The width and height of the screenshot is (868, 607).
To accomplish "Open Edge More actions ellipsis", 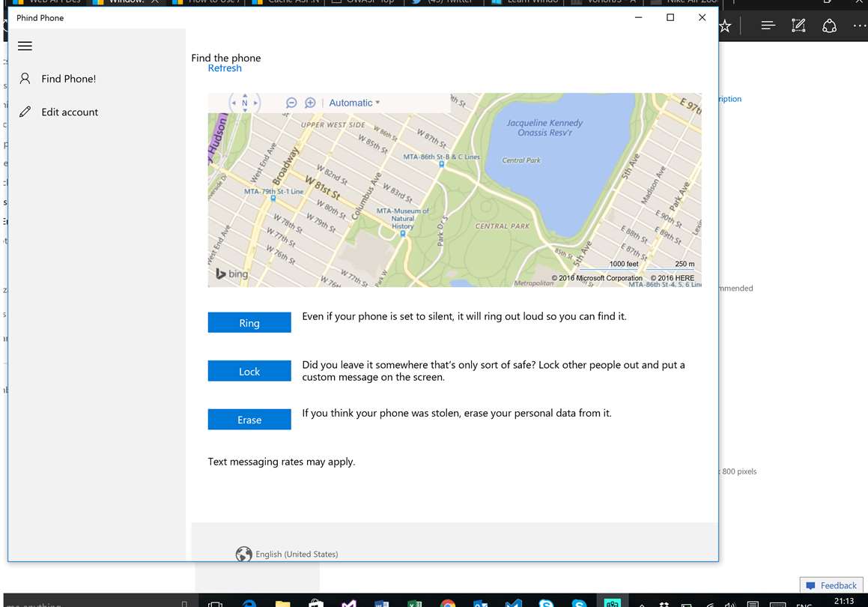I will click(x=860, y=25).
